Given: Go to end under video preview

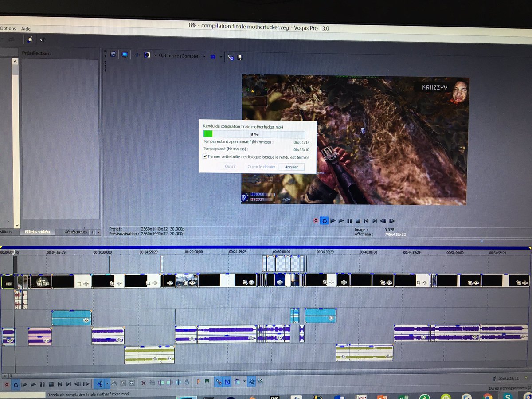Looking at the screenshot, I should click(375, 221).
